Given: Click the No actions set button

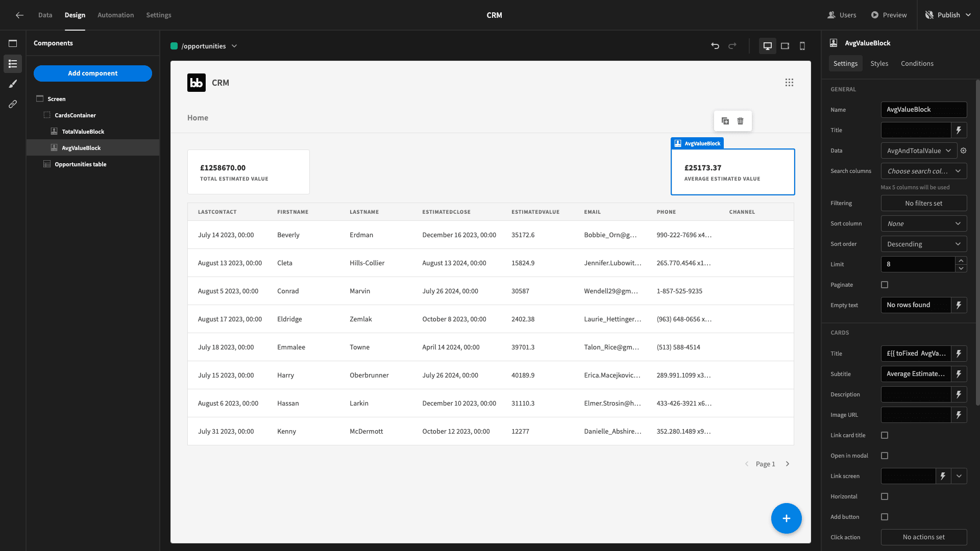Looking at the screenshot, I should 924,537.
